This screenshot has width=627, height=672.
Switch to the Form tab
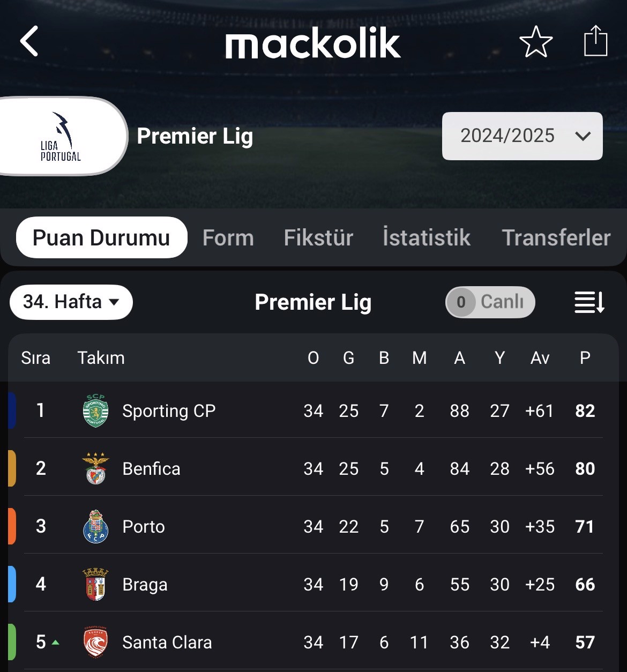point(228,237)
